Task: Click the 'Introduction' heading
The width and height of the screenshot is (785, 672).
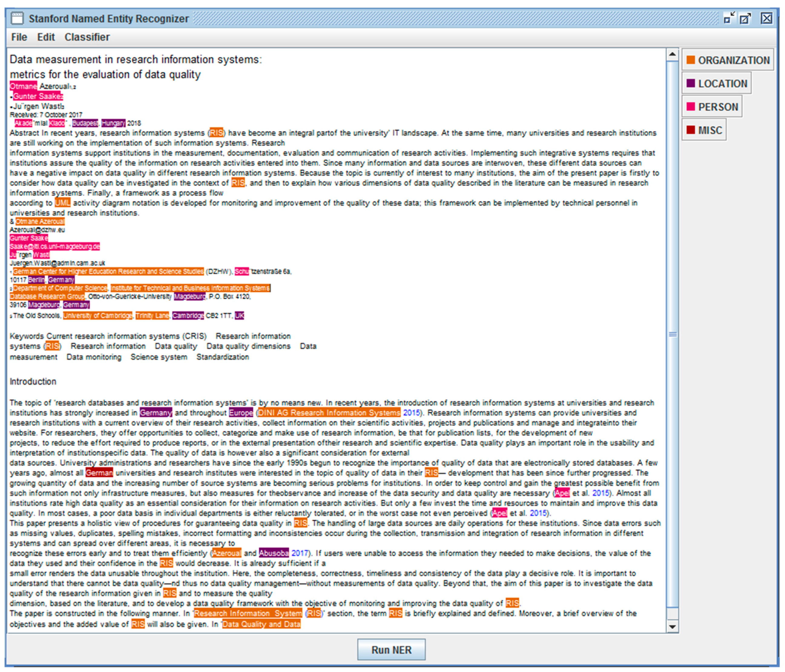Action: 33,382
